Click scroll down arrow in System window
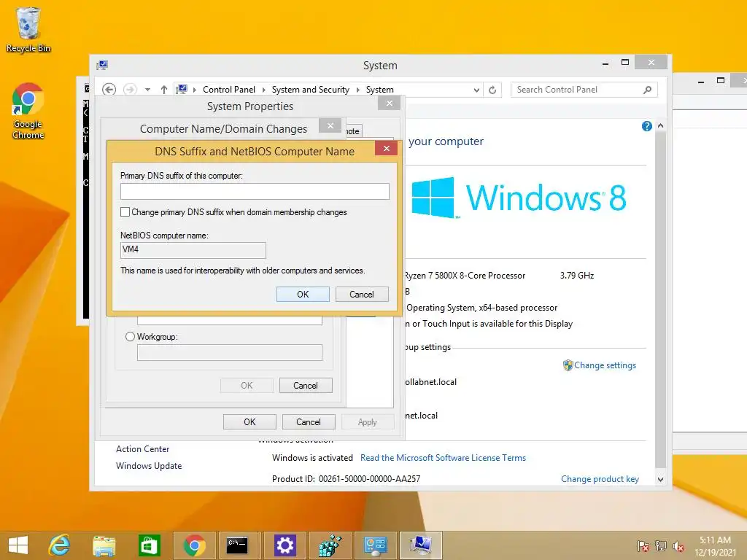Viewport: 747px width, 560px height. [x=660, y=480]
